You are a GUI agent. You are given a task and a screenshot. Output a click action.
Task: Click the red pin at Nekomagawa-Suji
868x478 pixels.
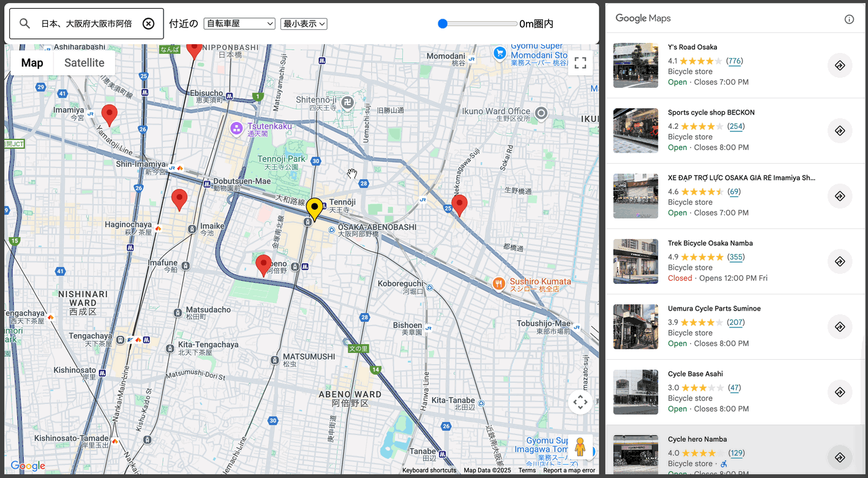[x=459, y=205]
